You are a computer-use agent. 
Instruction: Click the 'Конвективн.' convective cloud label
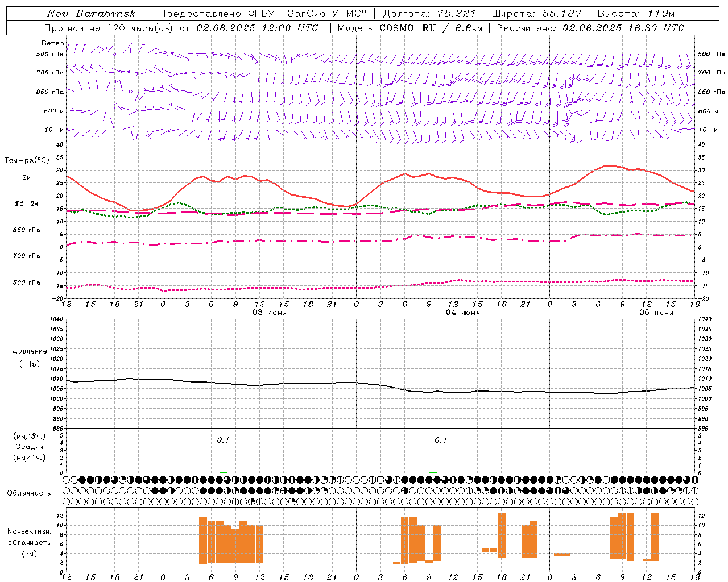(x=29, y=531)
